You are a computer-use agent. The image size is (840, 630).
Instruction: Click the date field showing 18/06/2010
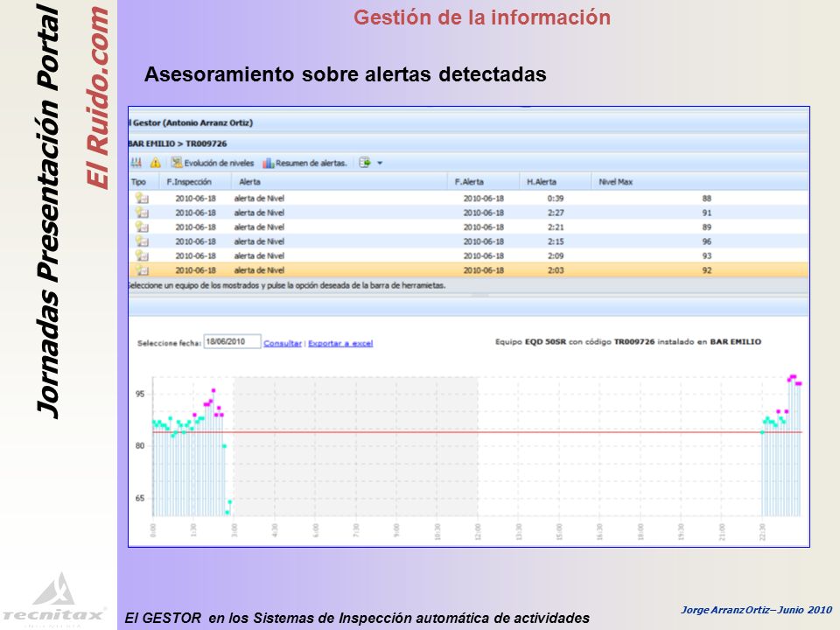pos(233,342)
